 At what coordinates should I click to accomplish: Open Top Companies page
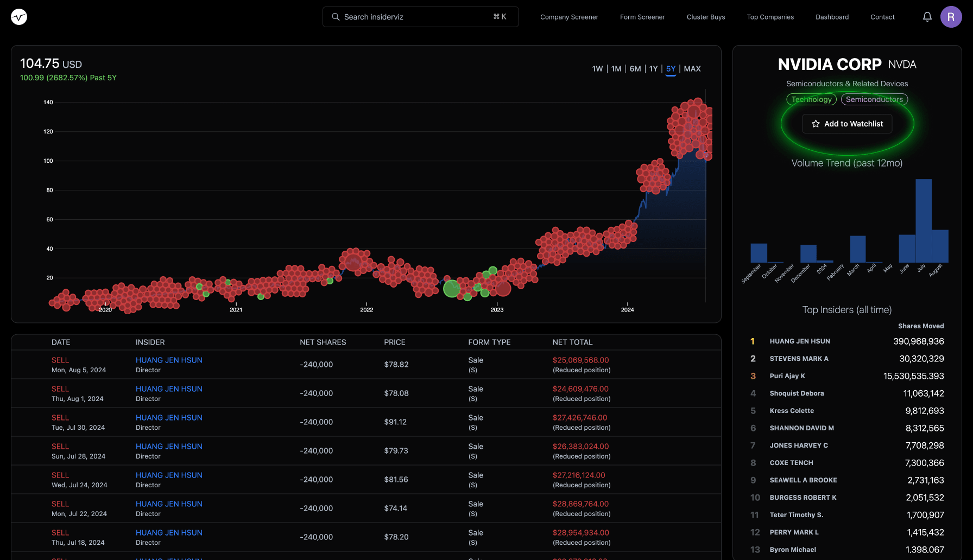pyautogui.click(x=770, y=17)
